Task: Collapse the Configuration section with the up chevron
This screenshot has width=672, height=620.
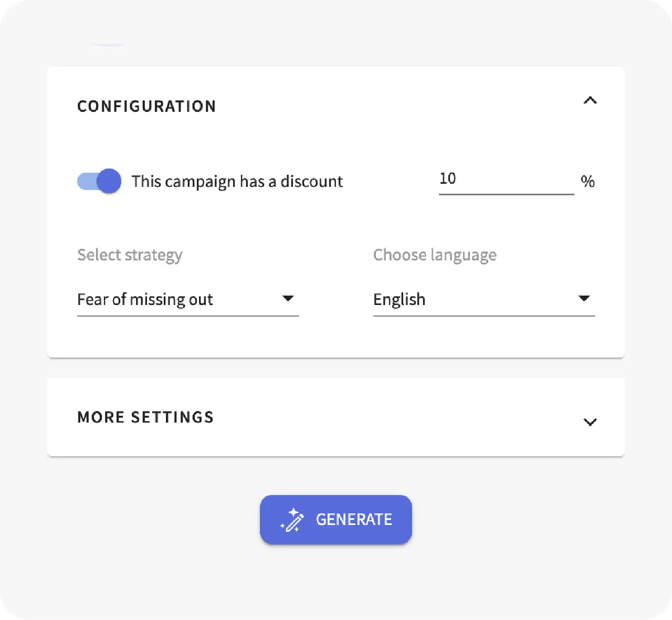Action: 590,100
